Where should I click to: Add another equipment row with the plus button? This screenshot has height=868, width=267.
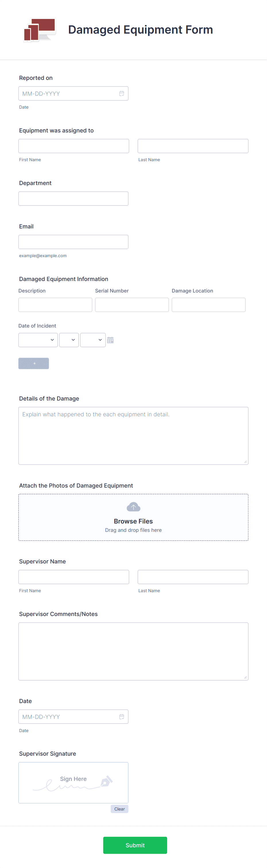[34, 363]
